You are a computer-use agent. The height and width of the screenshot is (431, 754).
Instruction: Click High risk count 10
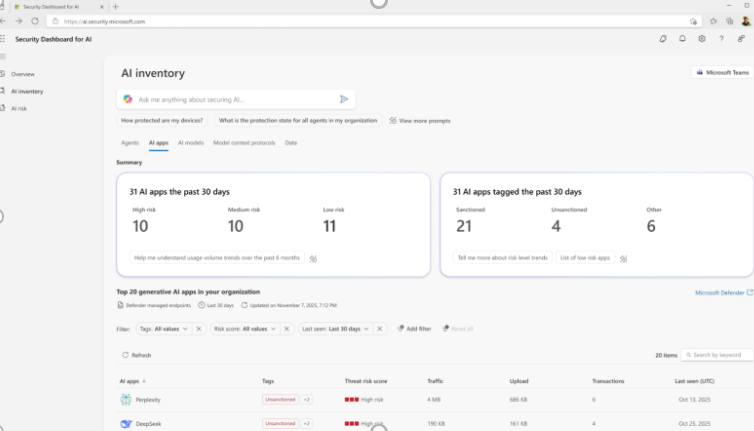[140, 226]
